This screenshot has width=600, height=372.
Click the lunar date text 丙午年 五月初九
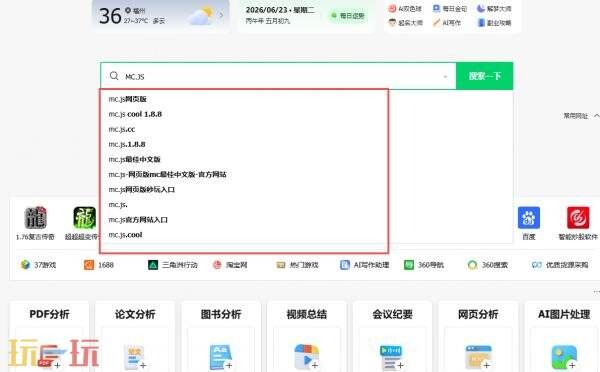268,21
